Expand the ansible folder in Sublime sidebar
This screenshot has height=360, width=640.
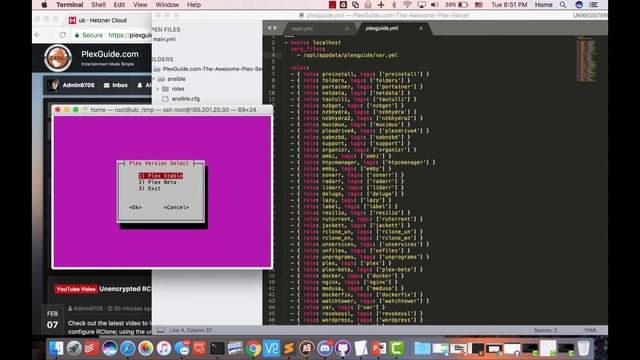154,79
